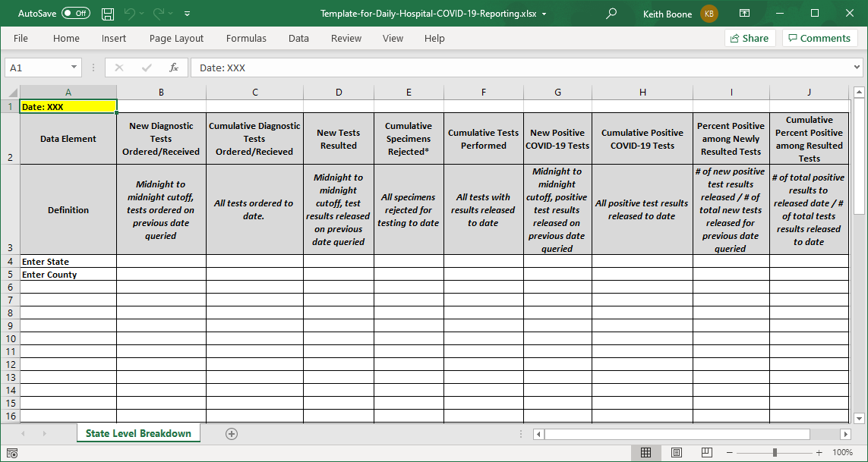Select row 7 header
Viewport: 868px width, 462px height.
pos(10,300)
